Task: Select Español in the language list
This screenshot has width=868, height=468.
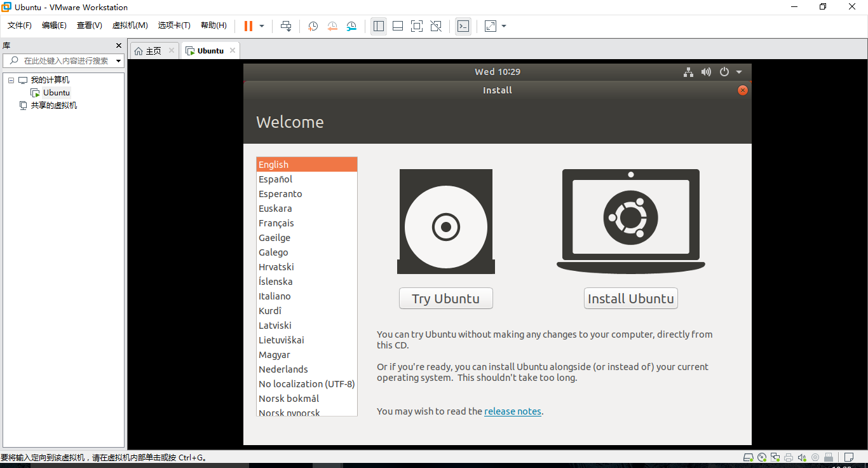Action: pos(307,179)
